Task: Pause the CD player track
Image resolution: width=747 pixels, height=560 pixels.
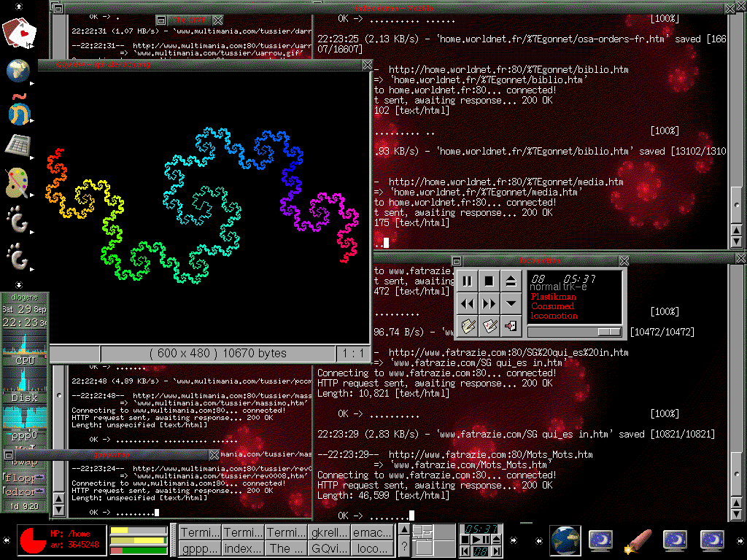Action: pyautogui.click(x=468, y=281)
